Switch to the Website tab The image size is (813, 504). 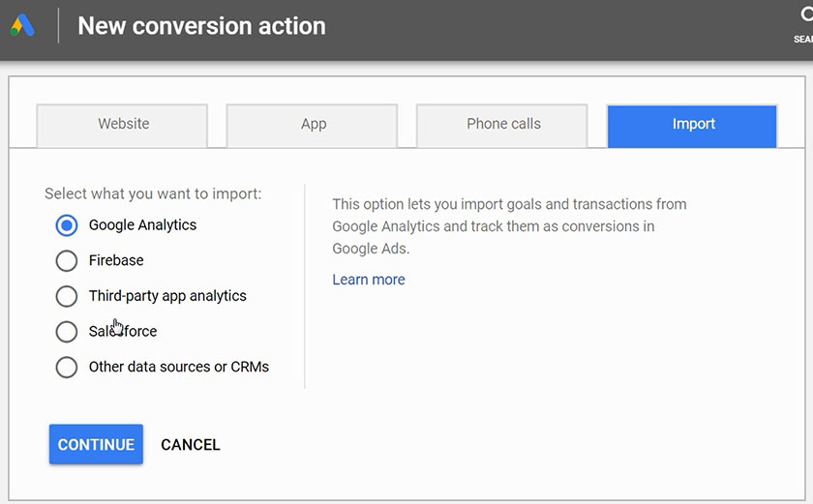click(123, 125)
